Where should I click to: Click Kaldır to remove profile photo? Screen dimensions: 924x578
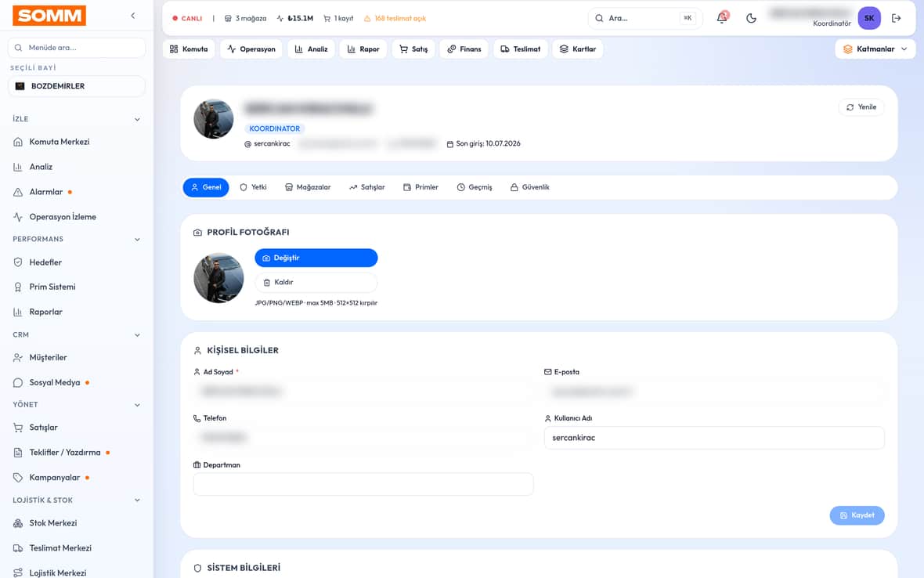pos(316,282)
